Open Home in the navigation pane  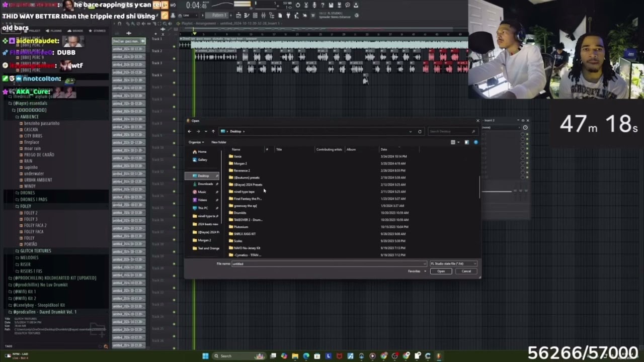pyautogui.click(x=200, y=152)
